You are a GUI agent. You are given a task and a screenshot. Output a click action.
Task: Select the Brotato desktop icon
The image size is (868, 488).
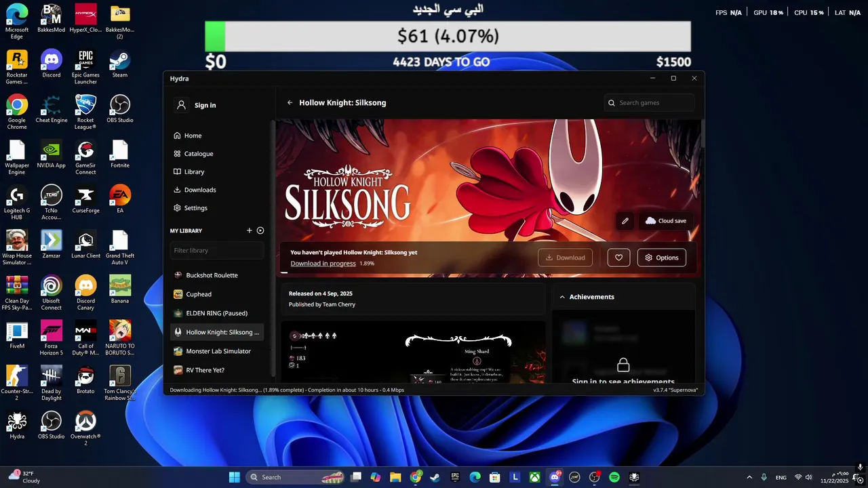(85, 380)
